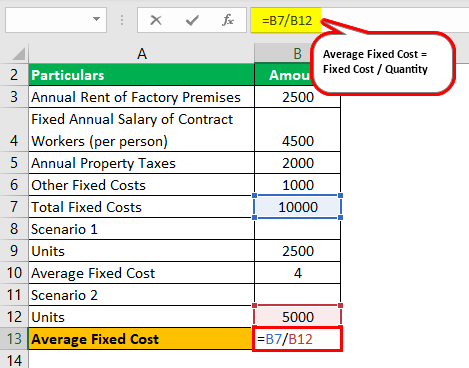Confirm the formula with the checkmark icon

(x=192, y=20)
